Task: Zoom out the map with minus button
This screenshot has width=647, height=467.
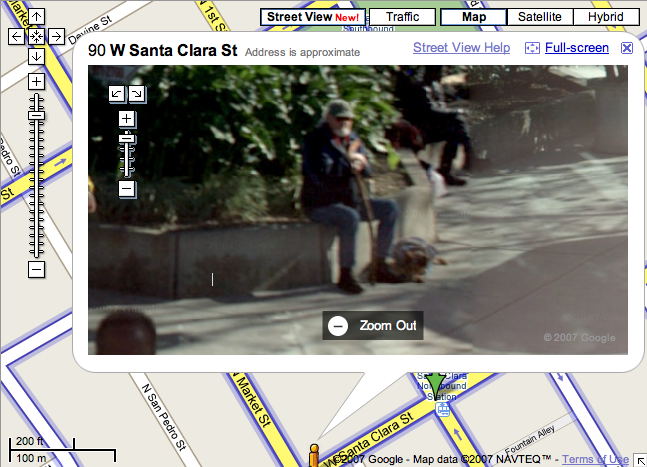Action: click(x=36, y=269)
